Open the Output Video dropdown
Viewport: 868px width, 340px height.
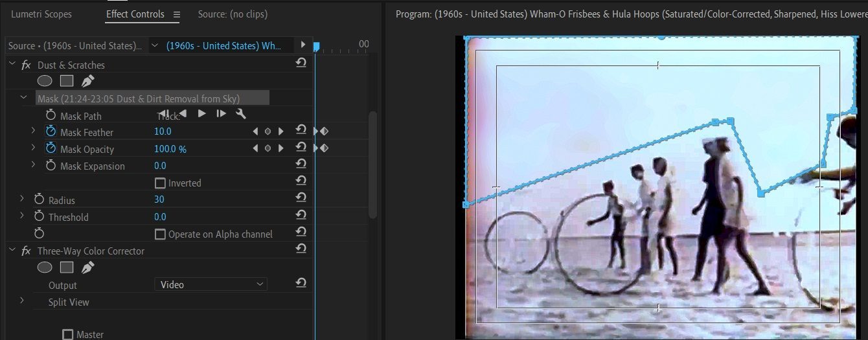(211, 284)
